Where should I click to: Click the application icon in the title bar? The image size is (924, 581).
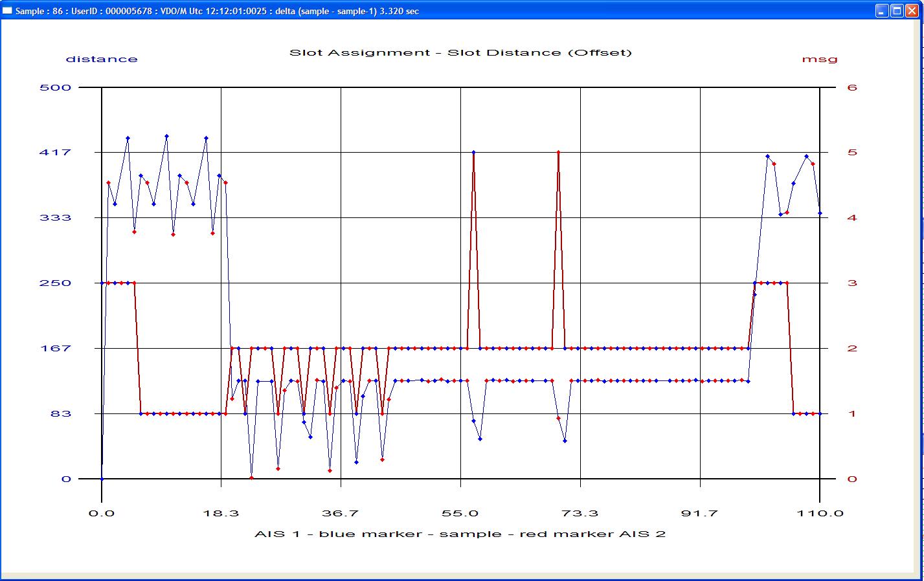pyautogui.click(x=8, y=11)
